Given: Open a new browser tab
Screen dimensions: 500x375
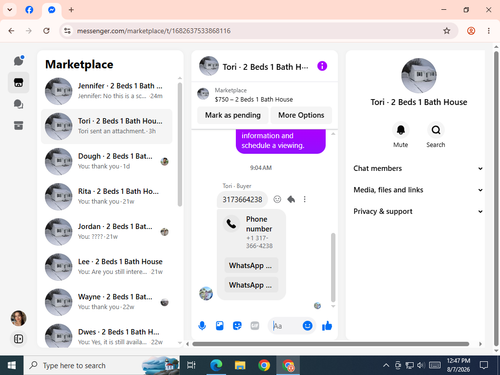Looking at the screenshot, I should pos(71,10).
